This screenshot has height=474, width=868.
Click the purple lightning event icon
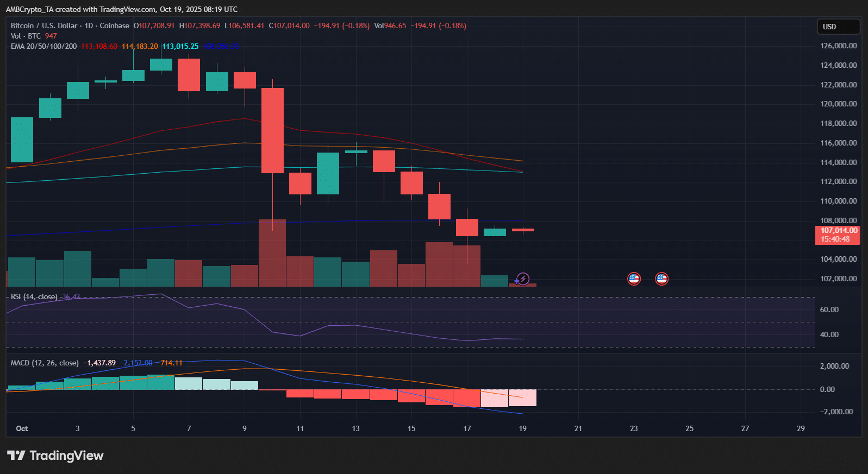pyautogui.click(x=522, y=279)
